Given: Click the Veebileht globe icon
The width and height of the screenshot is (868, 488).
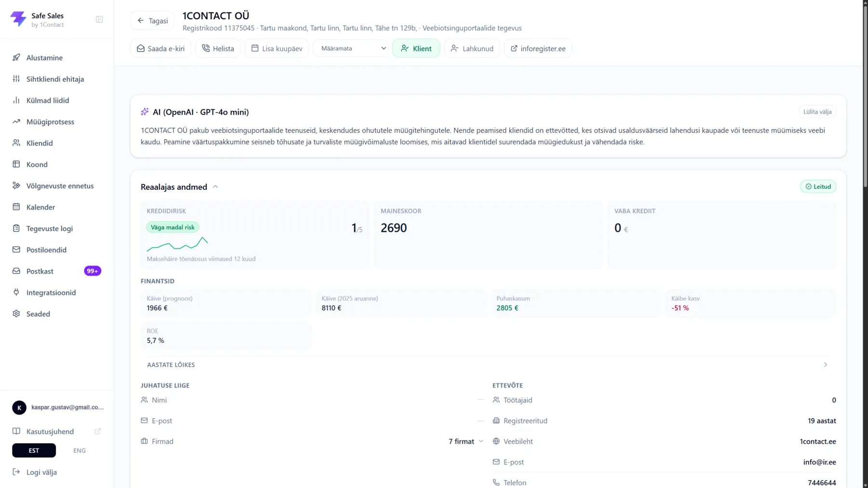Looking at the screenshot, I should (x=496, y=441).
